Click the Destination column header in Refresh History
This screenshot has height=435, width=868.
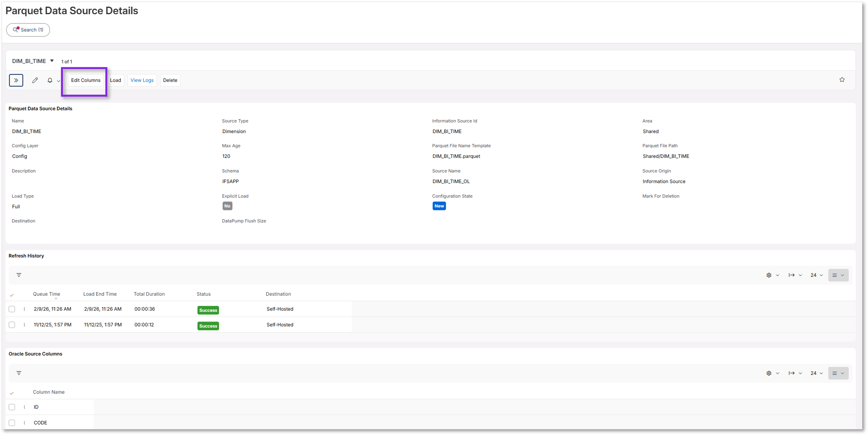click(x=278, y=294)
